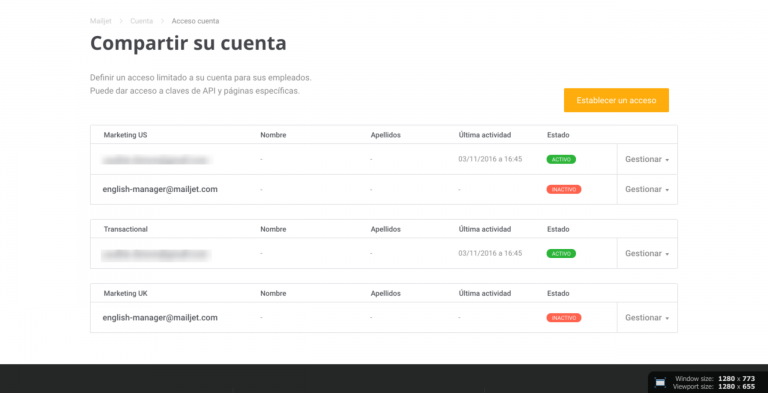Click ACTIVO badge in Marketing US table
Screen dimensions: 768x393
(561, 159)
